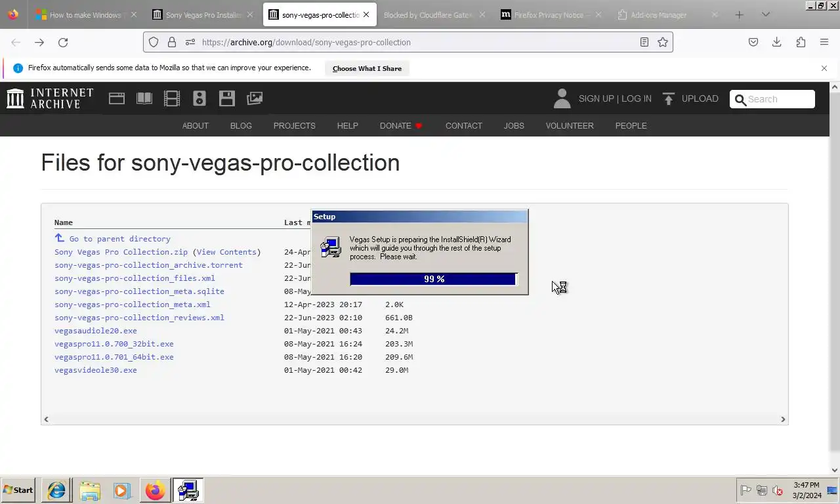Click the Setup progress bar at 99%
The height and width of the screenshot is (504, 840).
pos(434,279)
